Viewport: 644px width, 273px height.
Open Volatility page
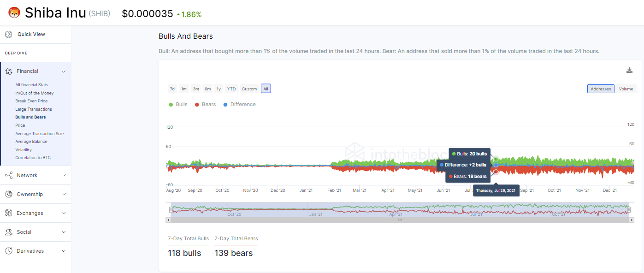[x=24, y=150]
